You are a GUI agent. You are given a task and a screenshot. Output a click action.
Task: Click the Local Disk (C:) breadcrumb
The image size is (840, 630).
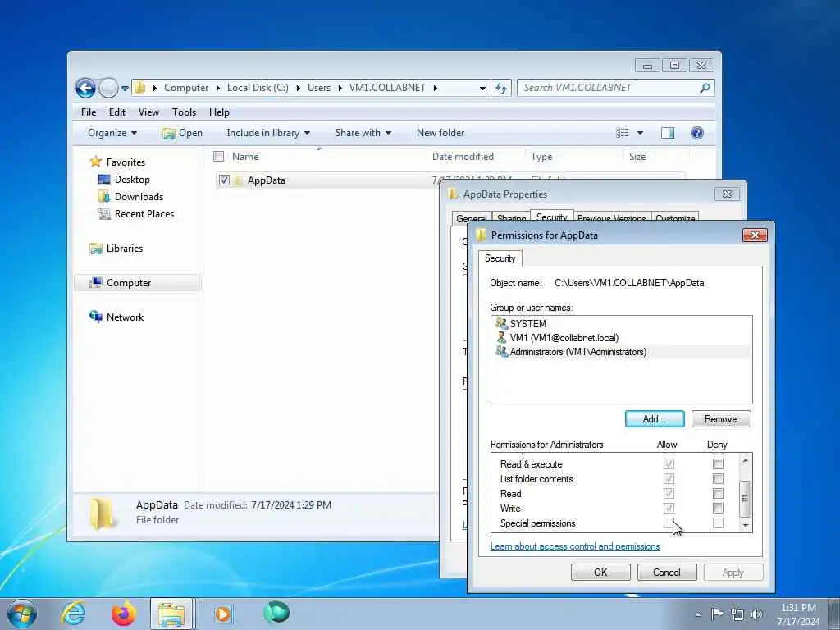coord(258,88)
